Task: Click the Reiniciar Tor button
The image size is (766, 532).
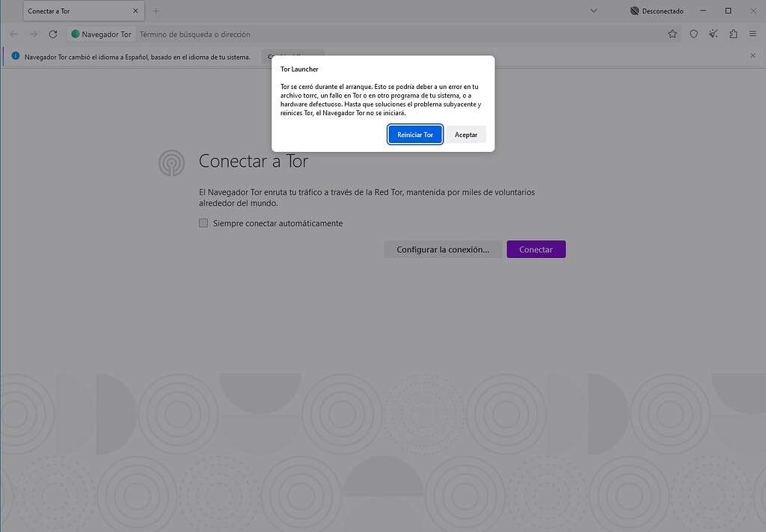Action: [x=415, y=135]
